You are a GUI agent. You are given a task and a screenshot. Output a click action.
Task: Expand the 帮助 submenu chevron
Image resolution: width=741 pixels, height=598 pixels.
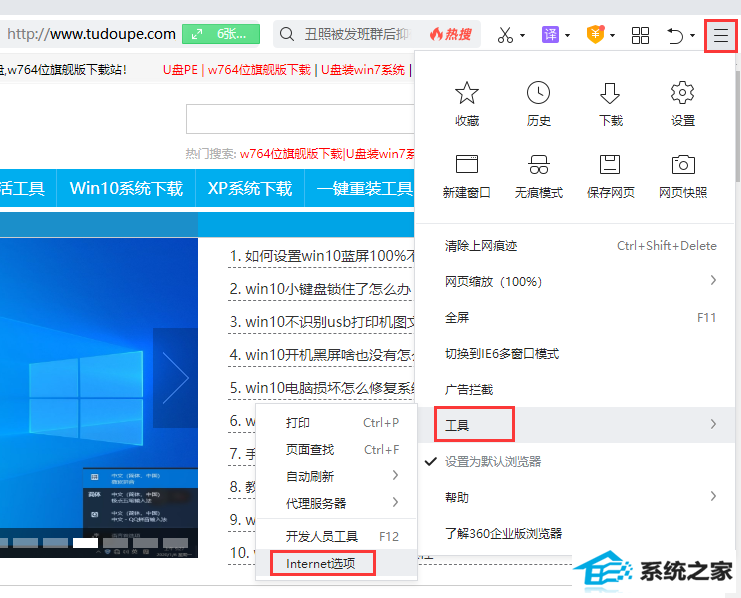click(x=713, y=496)
